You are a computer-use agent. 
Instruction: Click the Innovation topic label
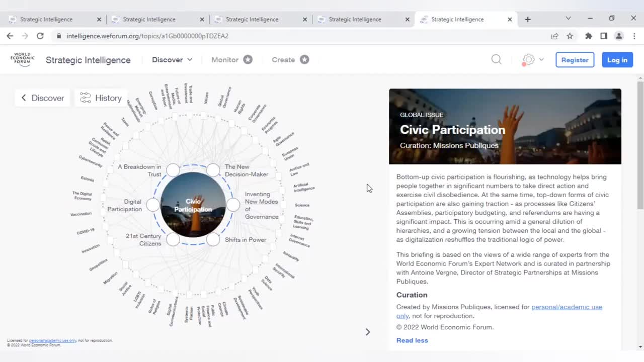coord(91,249)
